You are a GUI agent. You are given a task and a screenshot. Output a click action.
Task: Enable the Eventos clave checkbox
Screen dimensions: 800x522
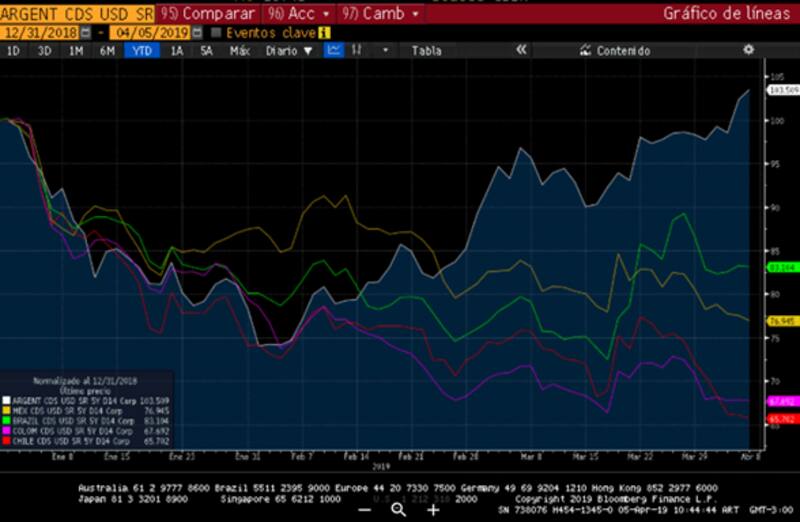click(216, 33)
